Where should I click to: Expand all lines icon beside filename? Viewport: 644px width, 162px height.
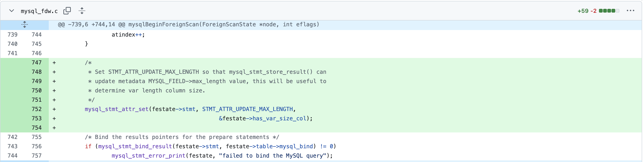[82, 11]
